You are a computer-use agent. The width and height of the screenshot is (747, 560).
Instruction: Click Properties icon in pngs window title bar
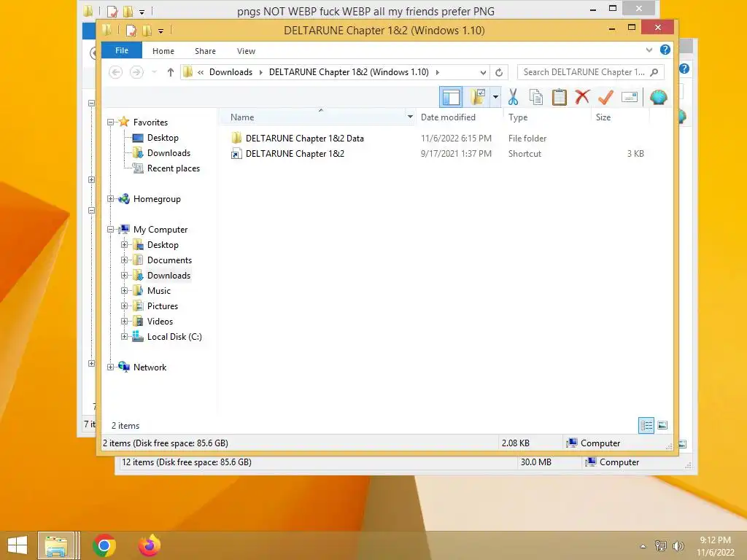(112, 12)
